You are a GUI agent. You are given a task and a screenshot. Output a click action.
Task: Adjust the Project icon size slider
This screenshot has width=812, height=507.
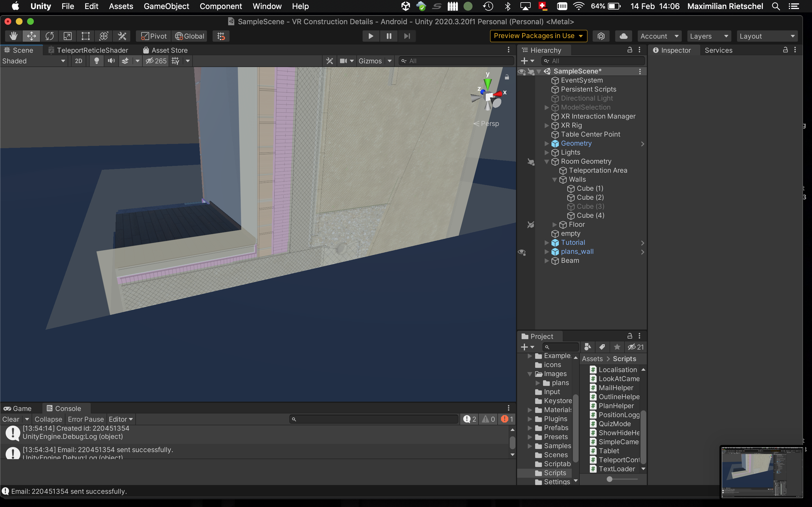pos(609,479)
